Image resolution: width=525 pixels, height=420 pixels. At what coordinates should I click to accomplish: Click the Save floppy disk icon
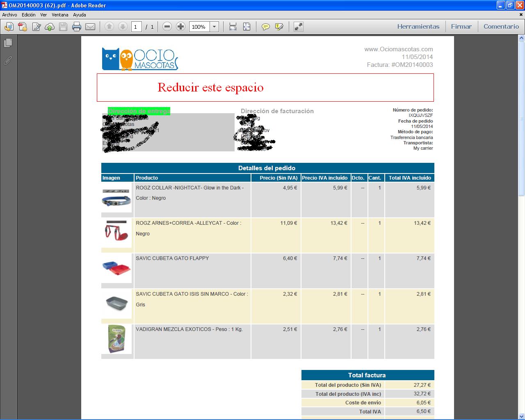coord(63,27)
